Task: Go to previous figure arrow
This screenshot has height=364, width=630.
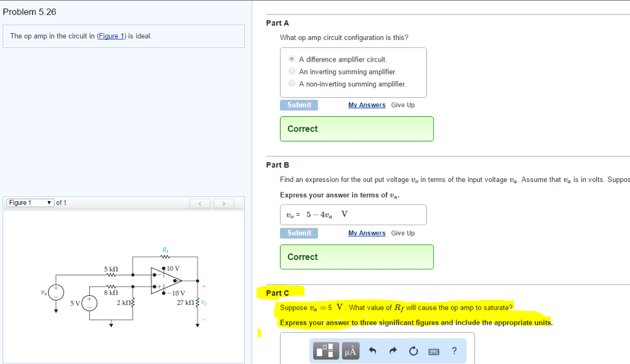Action: [200, 204]
